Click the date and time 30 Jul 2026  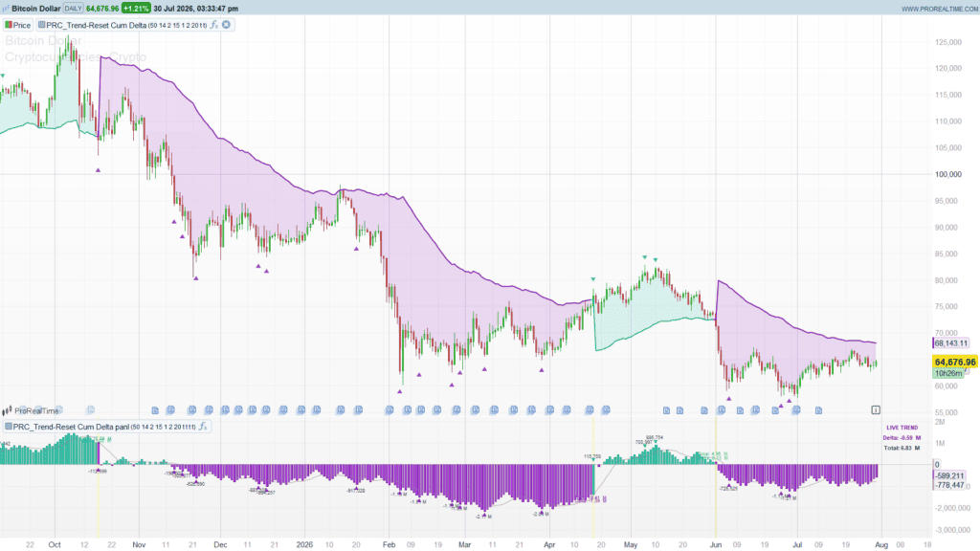tap(195, 9)
